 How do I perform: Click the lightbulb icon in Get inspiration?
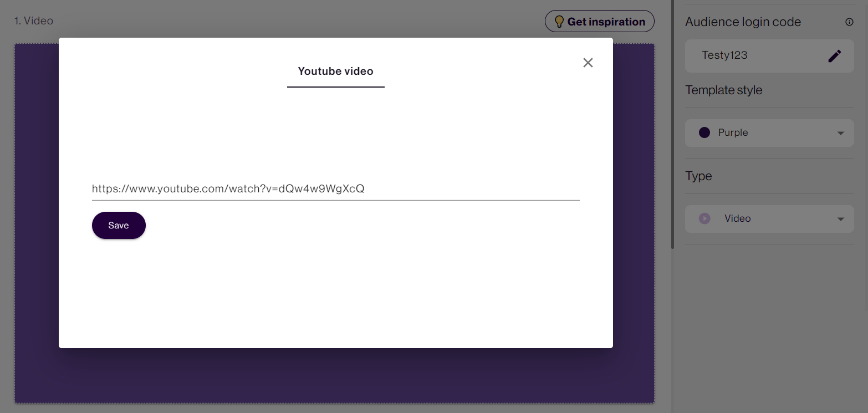pyautogui.click(x=559, y=22)
